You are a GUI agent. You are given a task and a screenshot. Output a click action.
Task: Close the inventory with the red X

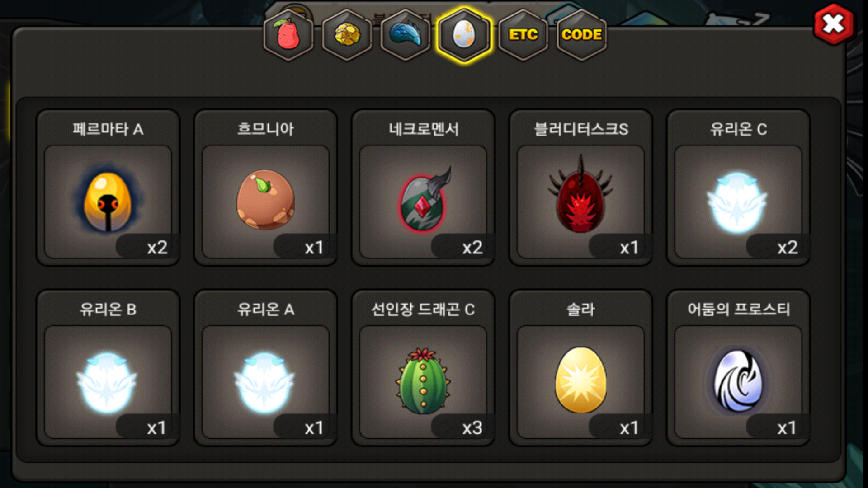[834, 24]
